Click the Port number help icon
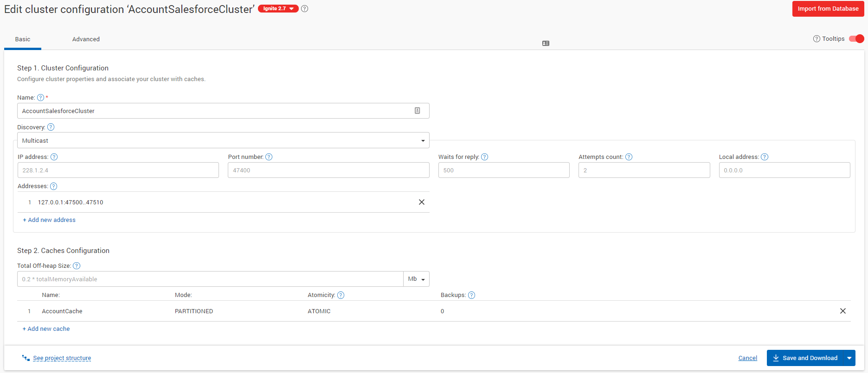Viewport: 868px width, 373px height. point(269,157)
